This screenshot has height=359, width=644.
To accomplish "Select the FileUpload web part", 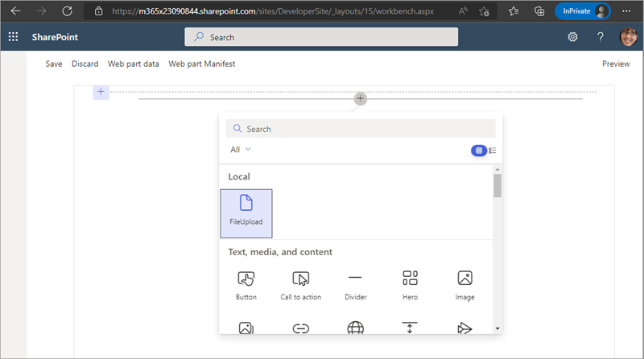I will [246, 213].
